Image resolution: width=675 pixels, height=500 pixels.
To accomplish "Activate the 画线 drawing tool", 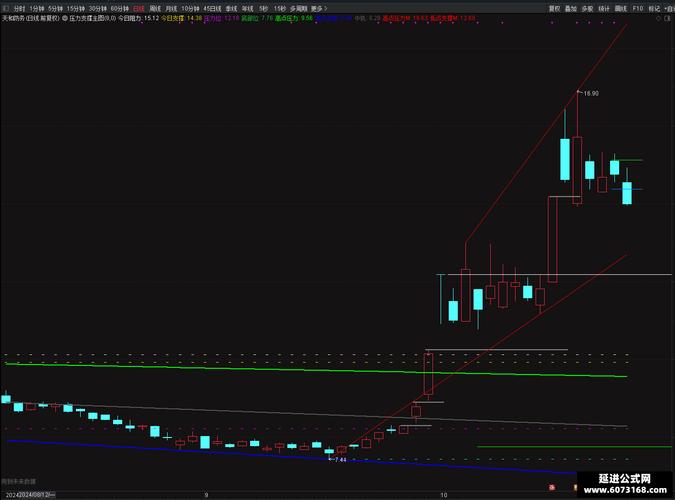I will coord(620,7).
